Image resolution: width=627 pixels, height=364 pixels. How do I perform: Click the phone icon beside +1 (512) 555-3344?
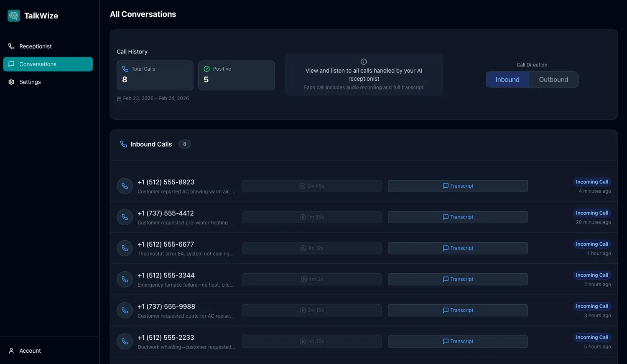pyautogui.click(x=125, y=279)
